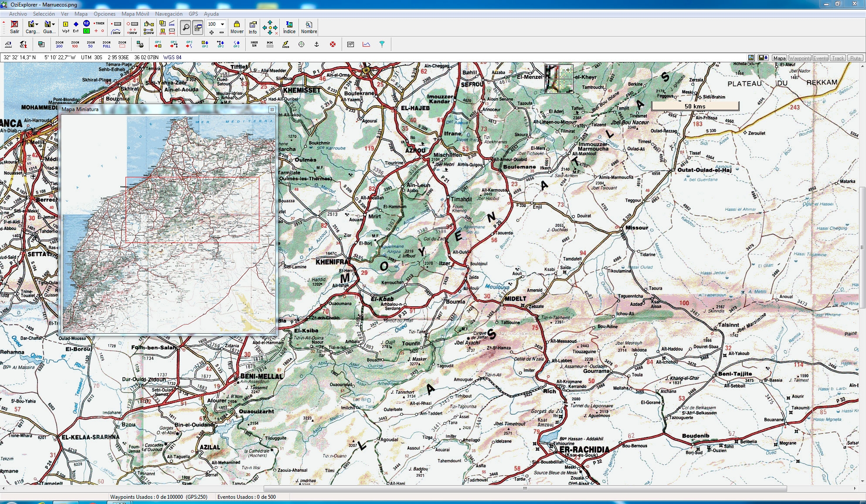Toggle the Mapa Miniatura view button
The image size is (866, 504).
pyautogui.click(x=197, y=27)
